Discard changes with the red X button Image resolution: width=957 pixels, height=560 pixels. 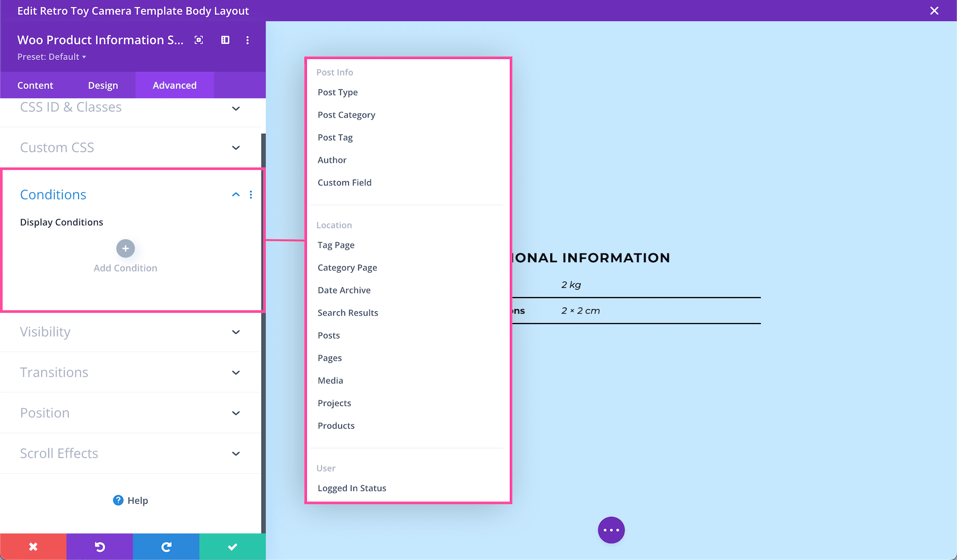click(x=33, y=546)
